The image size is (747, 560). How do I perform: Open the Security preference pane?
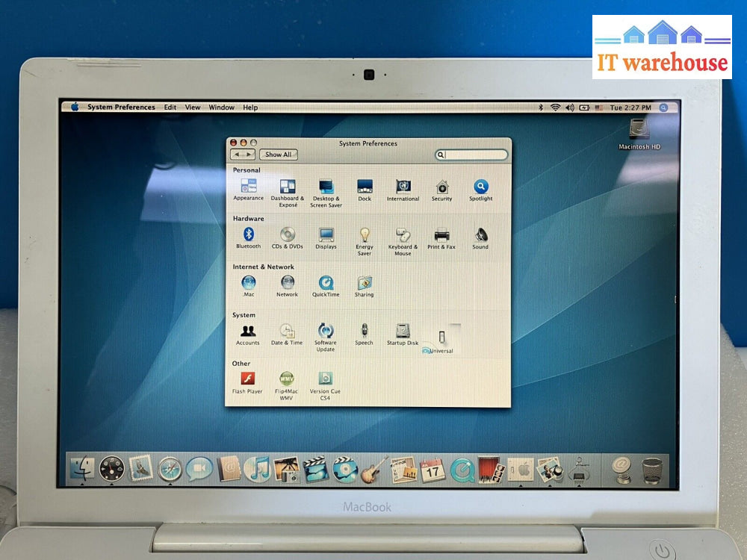[x=441, y=187]
